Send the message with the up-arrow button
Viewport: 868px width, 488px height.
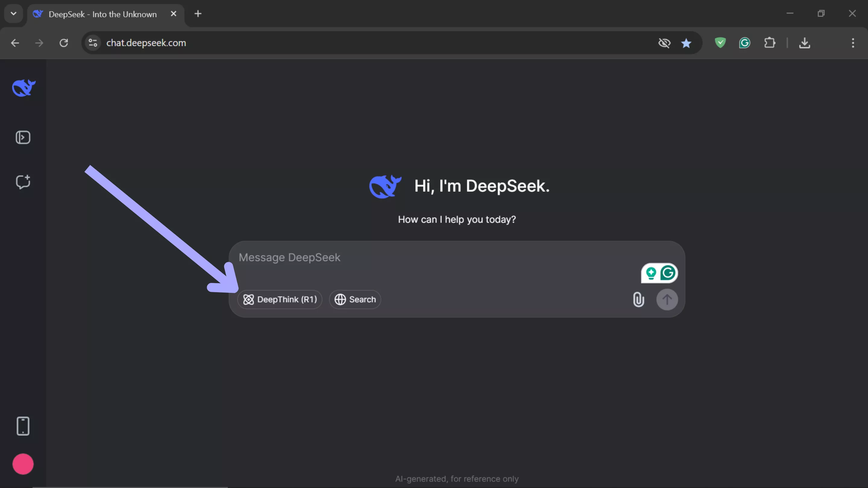point(667,299)
